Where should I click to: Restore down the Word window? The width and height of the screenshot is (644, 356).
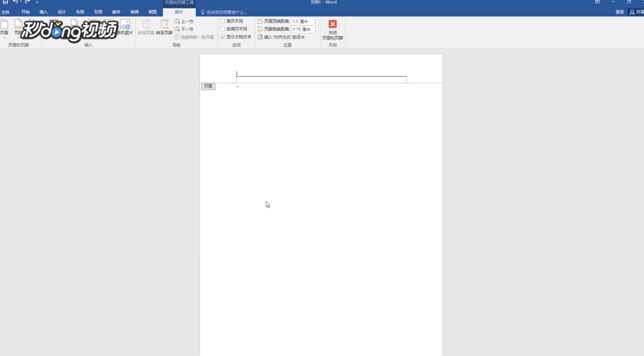click(629, 2)
